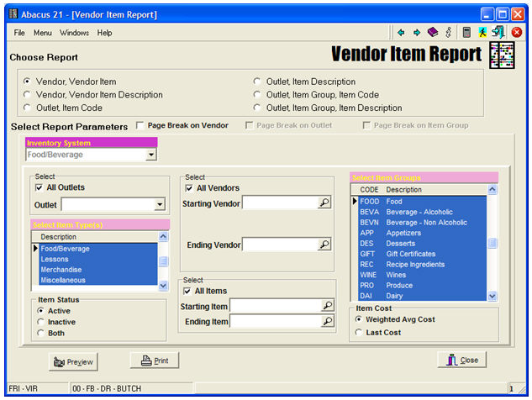Click the exit door toolbar icon
Image resolution: width=532 pixels, height=400 pixels.
tap(498, 33)
